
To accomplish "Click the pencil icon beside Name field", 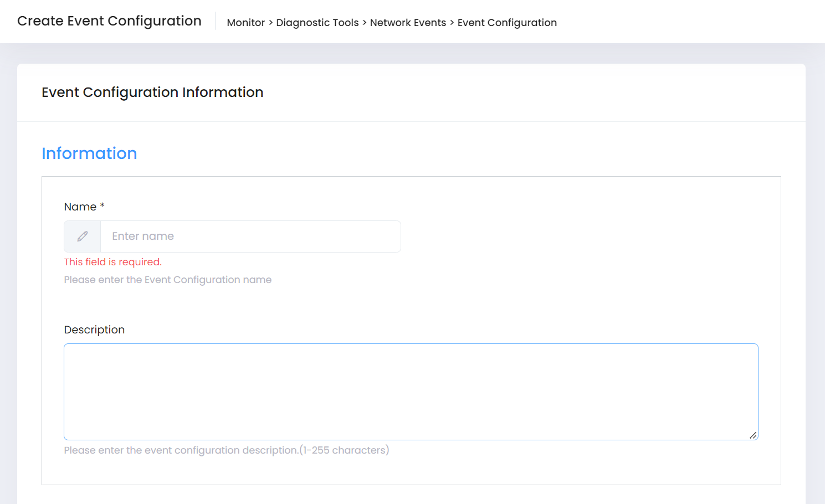I will [x=83, y=236].
